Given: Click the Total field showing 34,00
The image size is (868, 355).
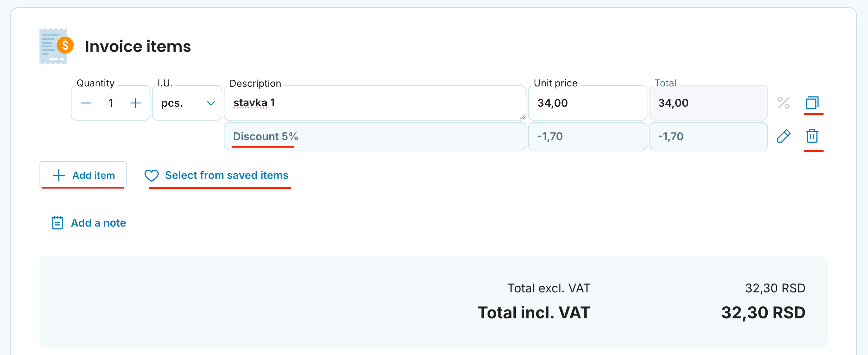Looking at the screenshot, I should 708,103.
